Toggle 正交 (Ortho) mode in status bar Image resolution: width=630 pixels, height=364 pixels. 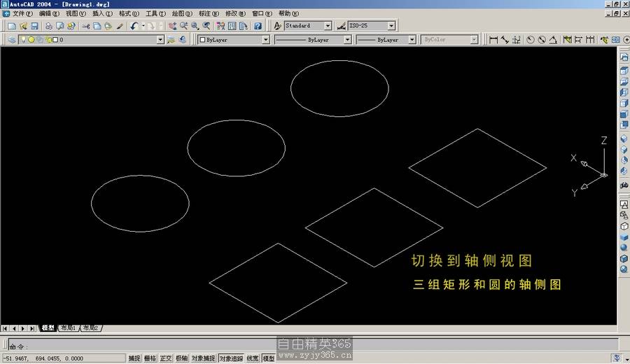click(x=166, y=358)
